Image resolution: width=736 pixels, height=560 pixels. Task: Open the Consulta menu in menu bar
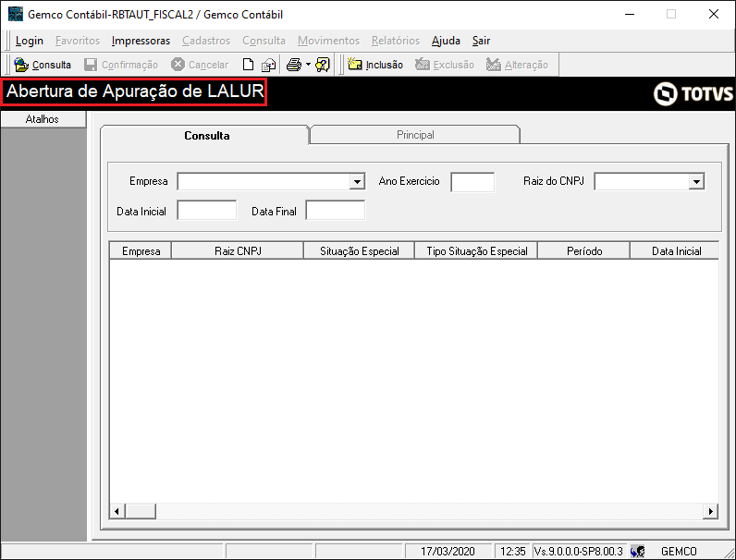point(264,41)
